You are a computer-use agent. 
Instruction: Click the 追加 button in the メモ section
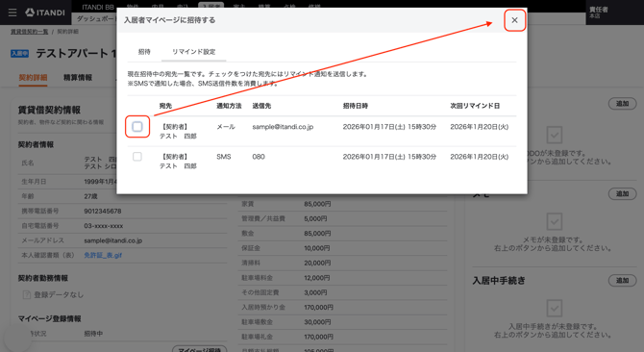coord(622,193)
